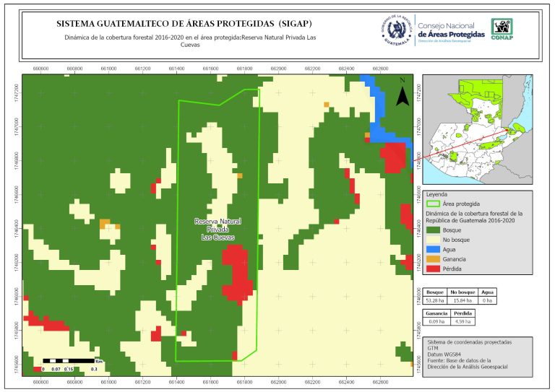This screenshot has height=392, width=555.
Task: Click the Ganancia 0.09 ha table cell
Action: pos(436,321)
